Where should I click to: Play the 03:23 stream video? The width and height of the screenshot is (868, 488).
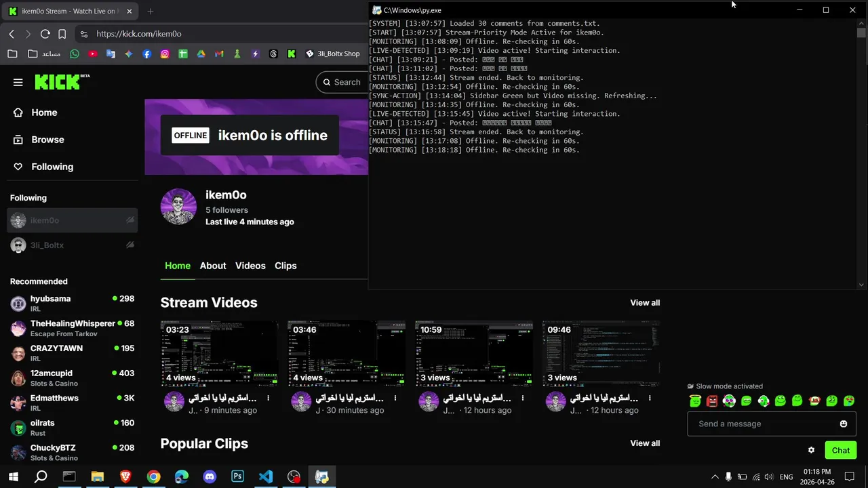(219, 353)
